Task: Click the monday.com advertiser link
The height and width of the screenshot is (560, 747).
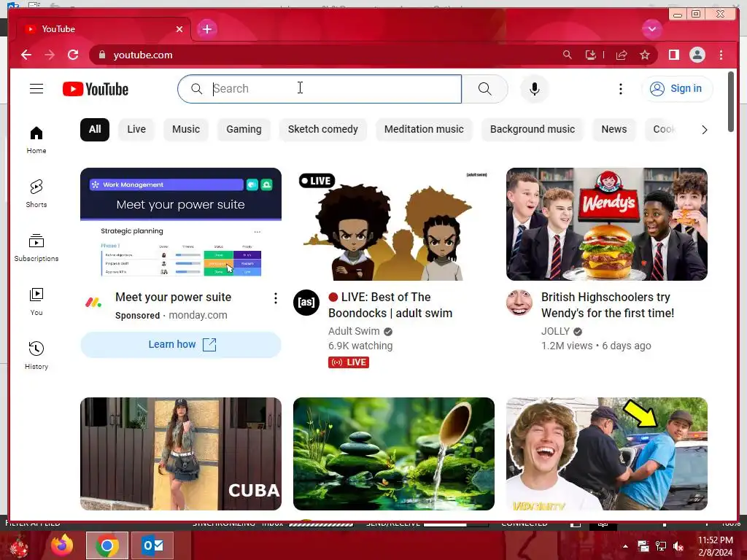Action: [x=198, y=315]
